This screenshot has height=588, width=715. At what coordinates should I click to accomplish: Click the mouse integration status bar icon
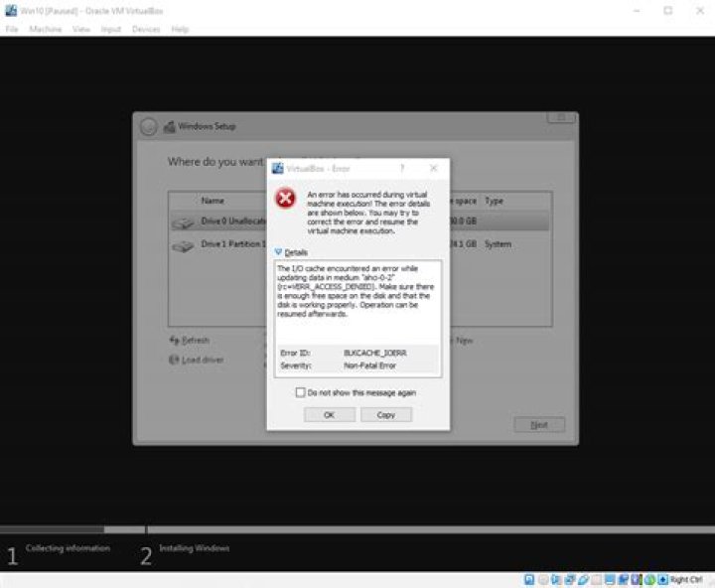[x=649, y=580]
